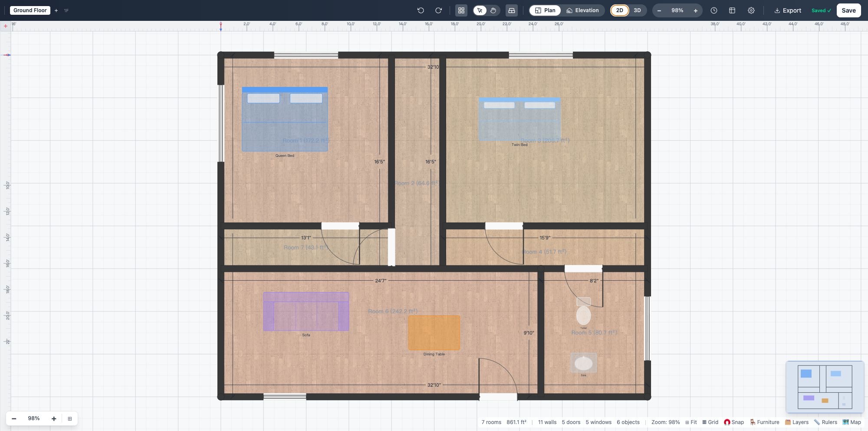Screen dimensions: 868x431
Task: Open the furniture bed icon tool
Action: (512, 10)
